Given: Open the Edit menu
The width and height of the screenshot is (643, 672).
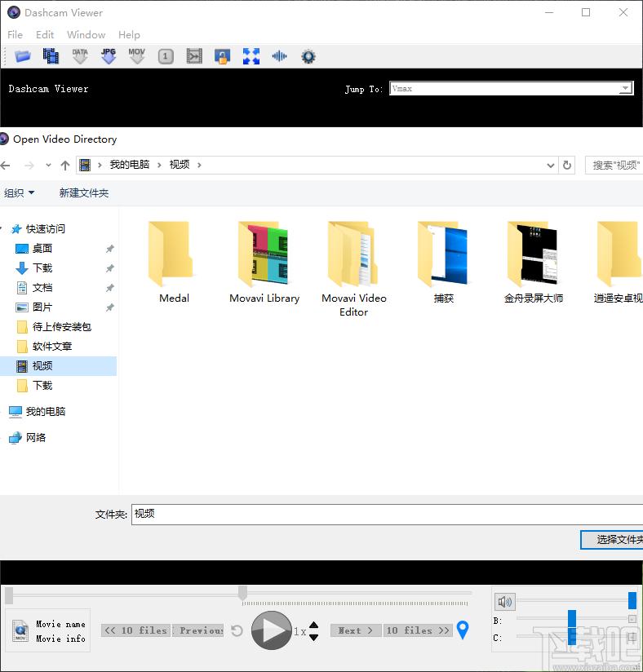Looking at the screenshot, I should pyautogui.click(x=45, y=35).
